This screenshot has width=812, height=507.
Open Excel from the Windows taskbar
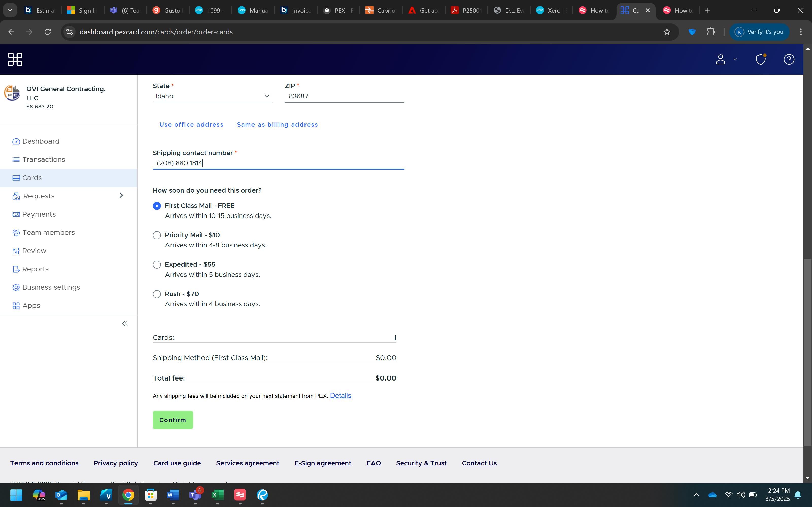217,495
